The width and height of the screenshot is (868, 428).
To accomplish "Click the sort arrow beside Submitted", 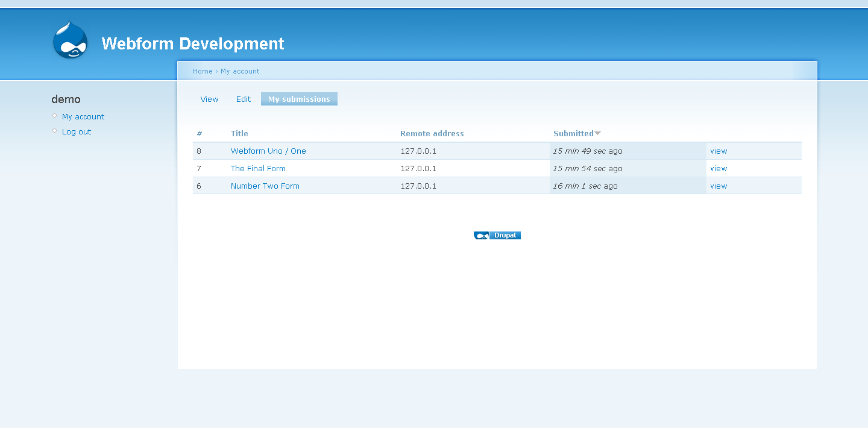I will tap(597, 133).
